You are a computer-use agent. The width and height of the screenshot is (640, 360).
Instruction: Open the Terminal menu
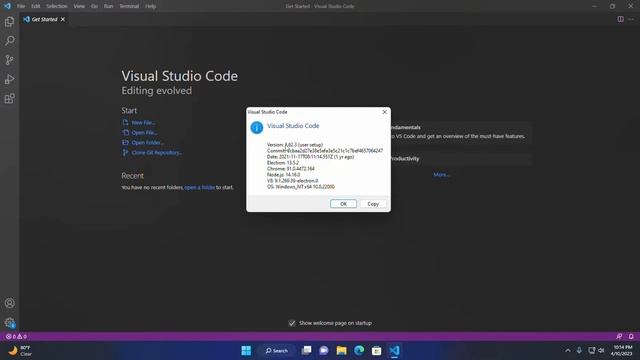[129, 6]
